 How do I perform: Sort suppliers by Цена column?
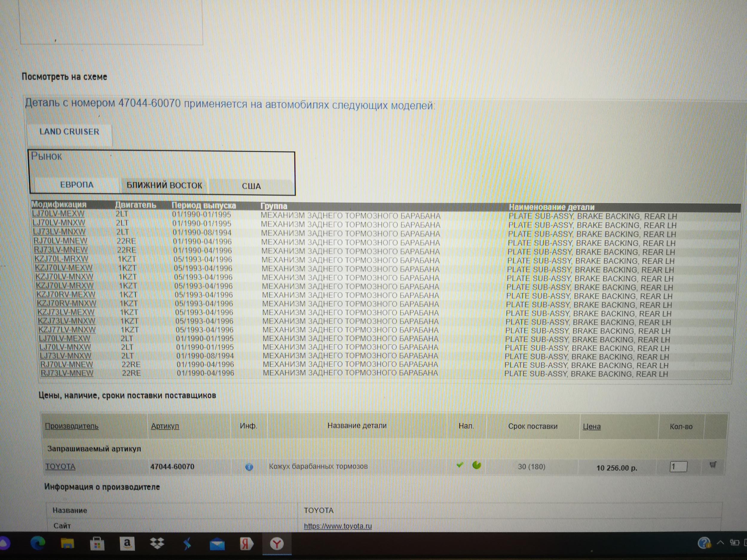click(592, 427)
